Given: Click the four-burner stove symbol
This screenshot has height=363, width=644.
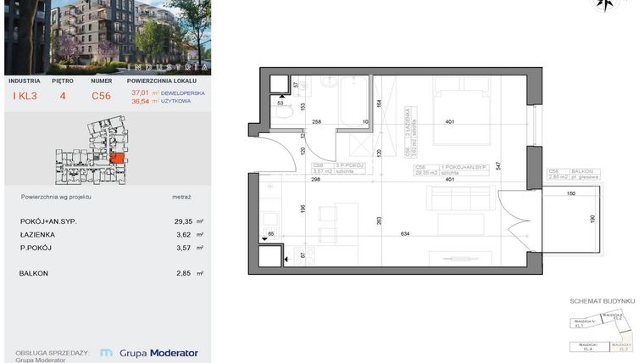Looking at the screenshot, I should point(305,255).
